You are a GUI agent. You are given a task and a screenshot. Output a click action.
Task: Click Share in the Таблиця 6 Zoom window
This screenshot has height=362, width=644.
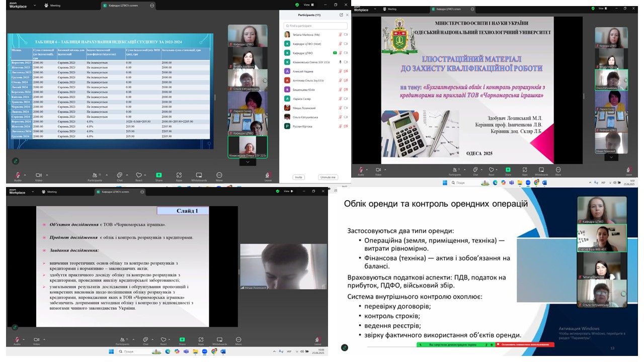tap(159, 176)
